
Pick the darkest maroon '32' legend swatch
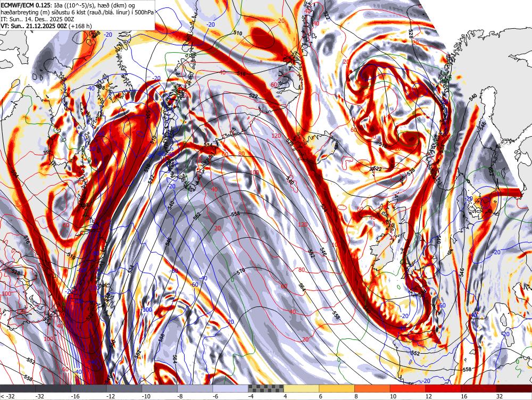click(514, 388)
